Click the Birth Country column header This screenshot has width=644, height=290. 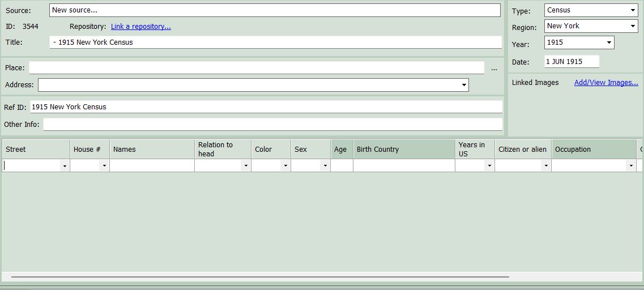404,149
